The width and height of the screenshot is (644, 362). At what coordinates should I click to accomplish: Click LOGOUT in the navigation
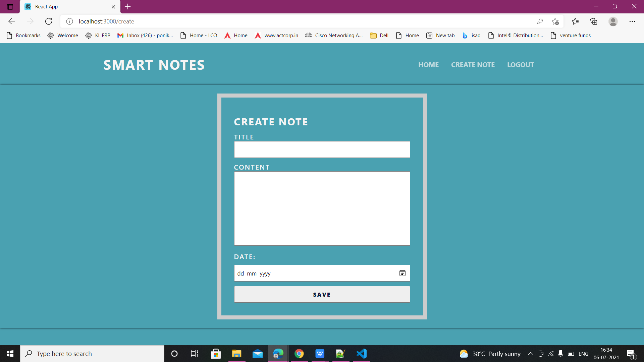(520, 65)
